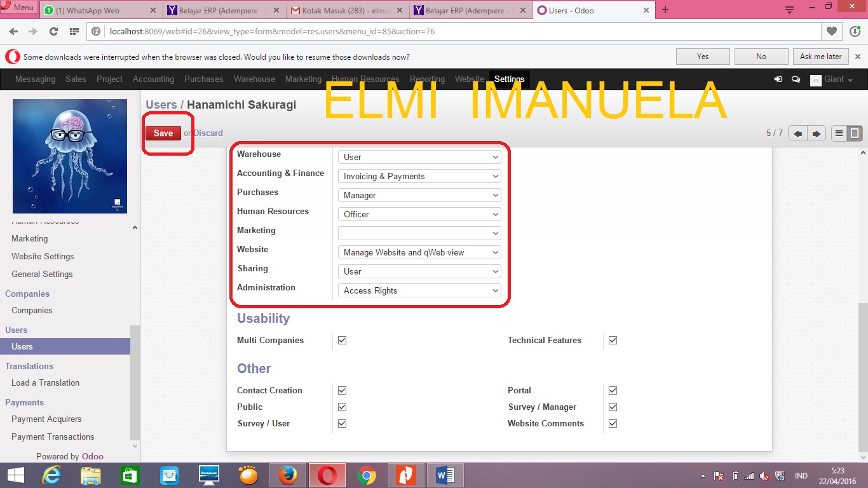This screenshot has height=488, width=868.
Task: Click the heart bookmark icon in address bar
Action: pyautogui.click(x=832, y=31)
